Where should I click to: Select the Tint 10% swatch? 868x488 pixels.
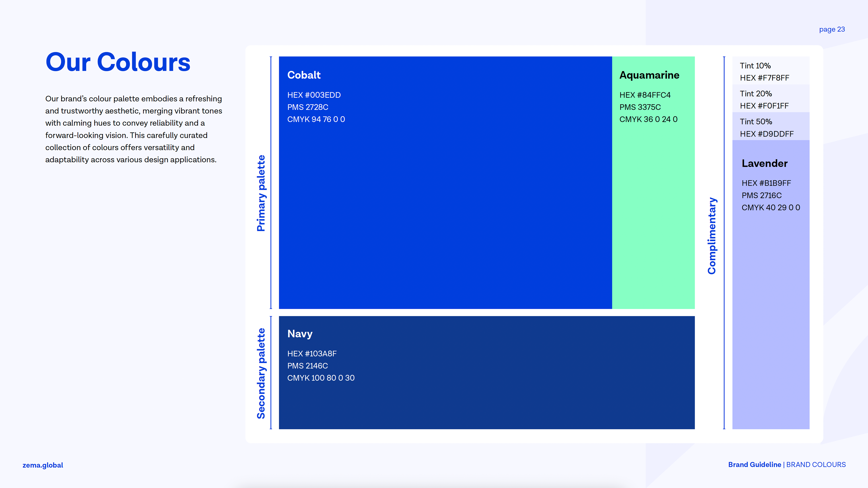pyautogui.click(x=771, y=70)
